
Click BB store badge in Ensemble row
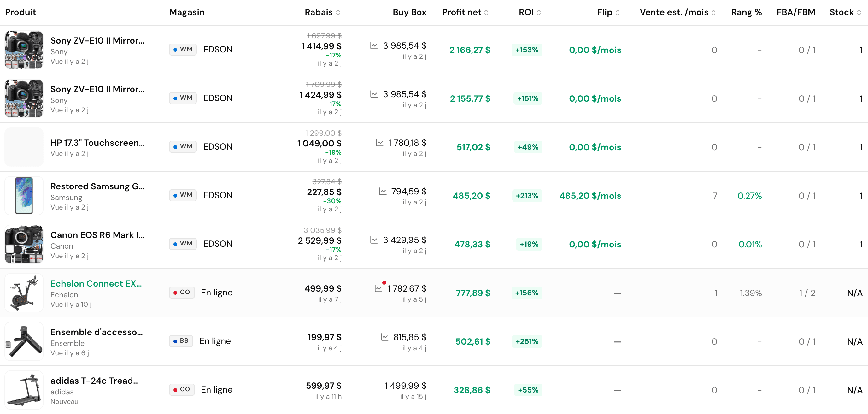click(181, 341)
